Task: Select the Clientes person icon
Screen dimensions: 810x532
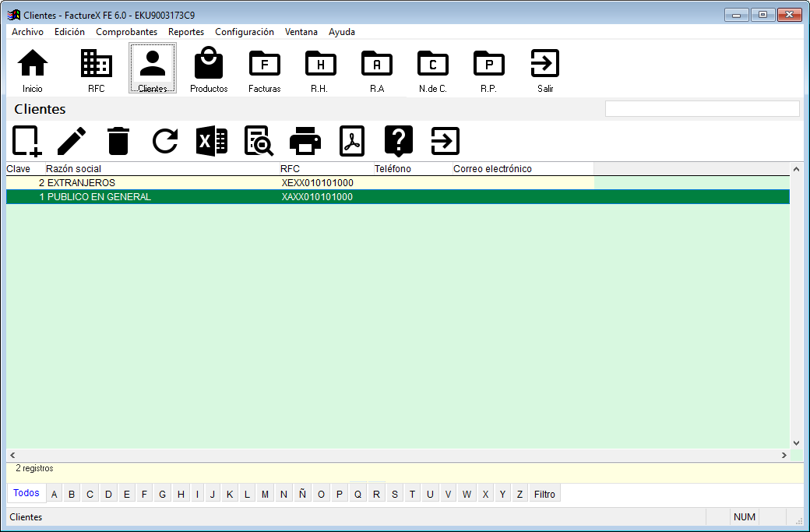Action: 153,69
